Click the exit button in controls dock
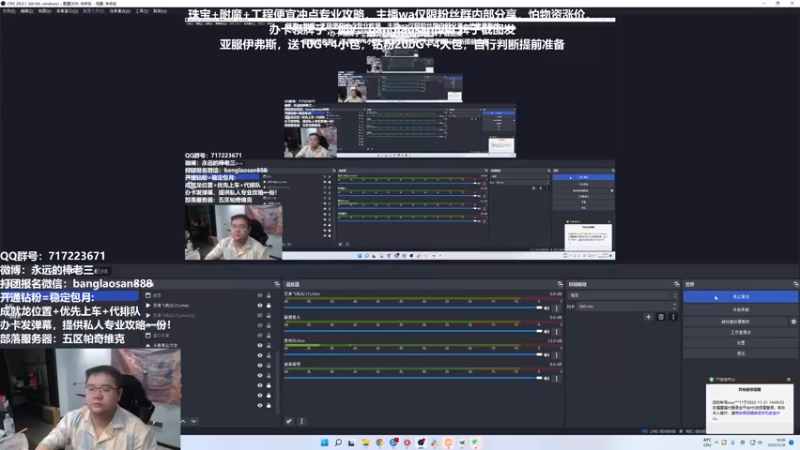The height and width of the screenshot is (450, 800). (x=740, y=353)
